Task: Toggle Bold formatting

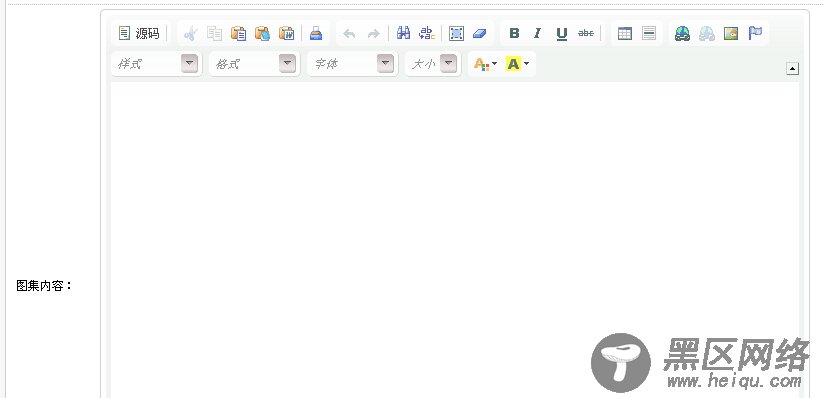Action: [514, 34]
